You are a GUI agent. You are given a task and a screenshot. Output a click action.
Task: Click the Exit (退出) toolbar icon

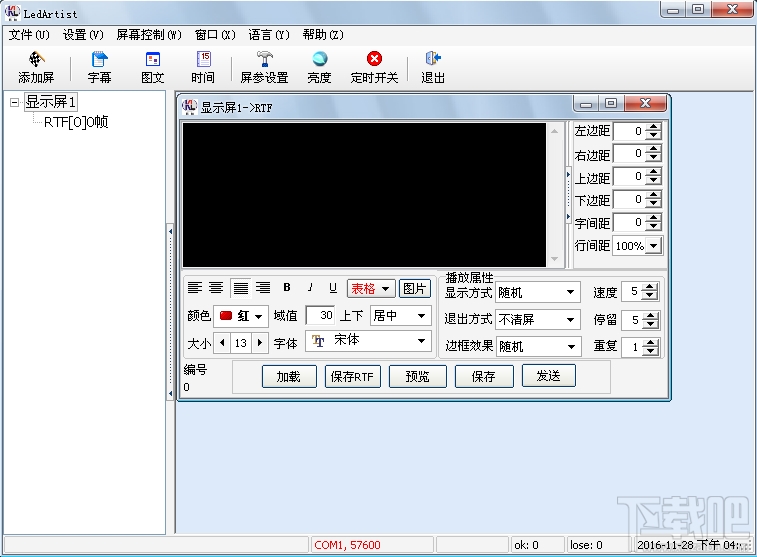coord(433,68)
